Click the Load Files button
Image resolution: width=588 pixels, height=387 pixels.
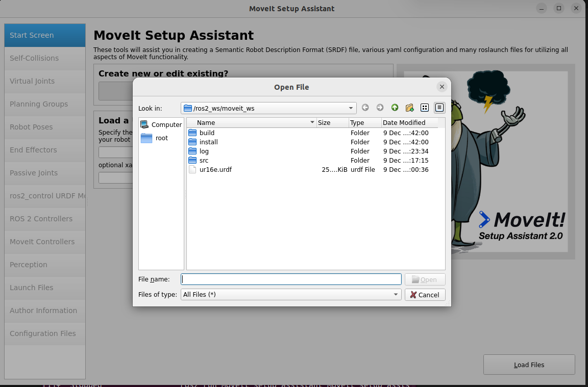tap(529, 365)
